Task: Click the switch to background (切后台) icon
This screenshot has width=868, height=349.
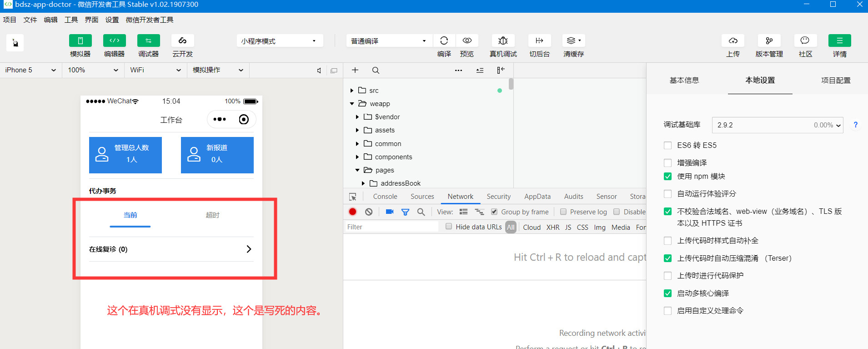Action: pyautogui.click(x=540, y=40)
